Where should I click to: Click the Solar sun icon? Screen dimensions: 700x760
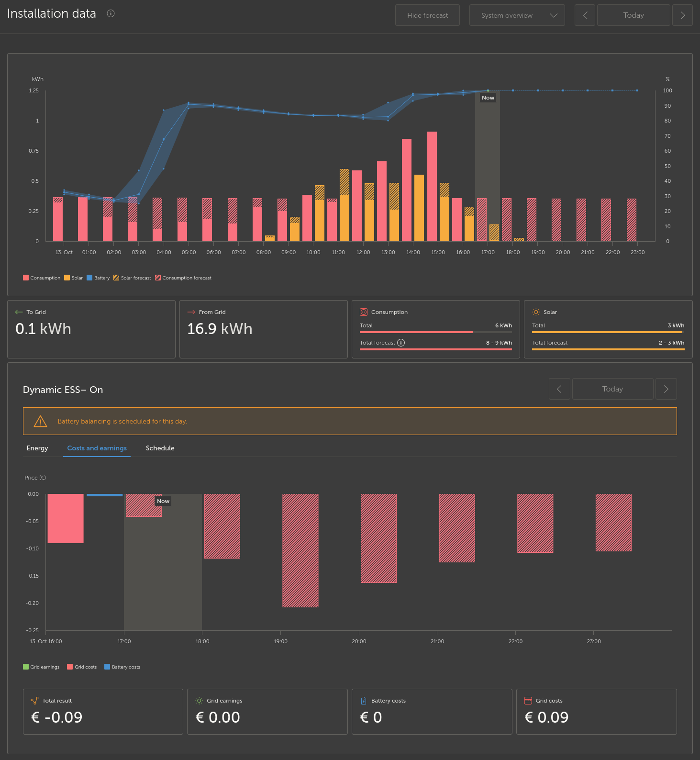[536, 312]
